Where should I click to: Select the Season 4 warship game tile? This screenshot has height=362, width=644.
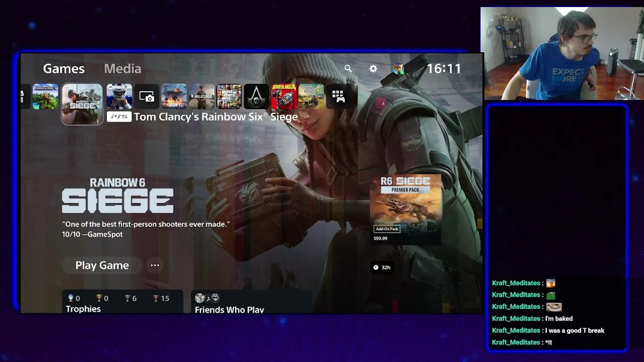point(174,97)
